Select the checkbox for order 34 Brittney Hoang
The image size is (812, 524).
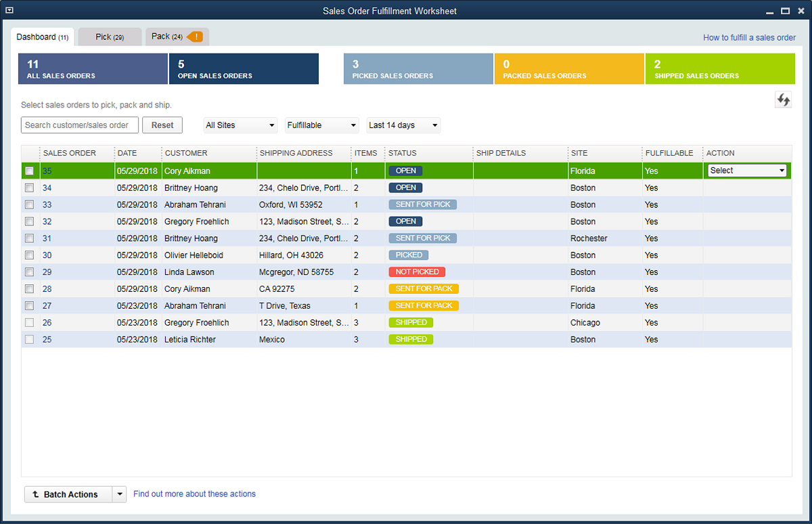29,188
